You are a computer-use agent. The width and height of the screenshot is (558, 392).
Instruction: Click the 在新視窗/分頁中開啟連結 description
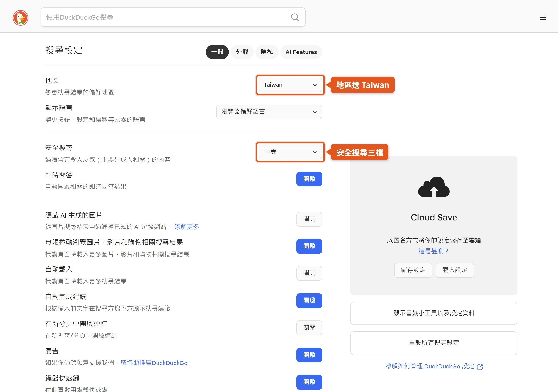(81, 336)
